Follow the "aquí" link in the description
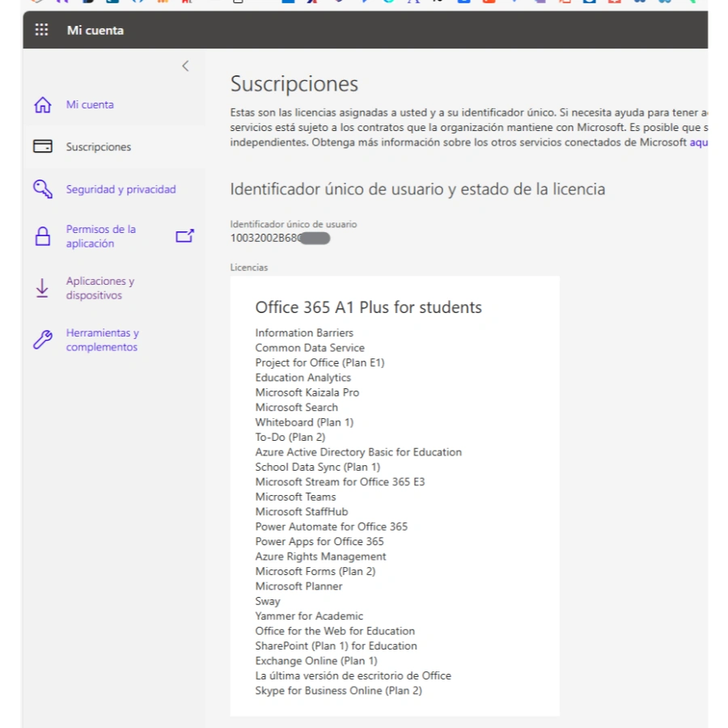This screenshot has height=728, width=728. (698, 142)
